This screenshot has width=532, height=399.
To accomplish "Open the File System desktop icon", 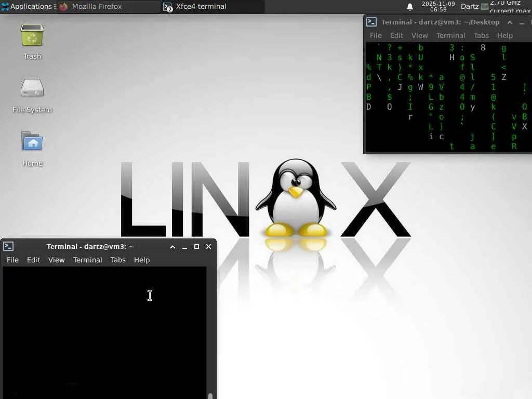I will (32, 96).
